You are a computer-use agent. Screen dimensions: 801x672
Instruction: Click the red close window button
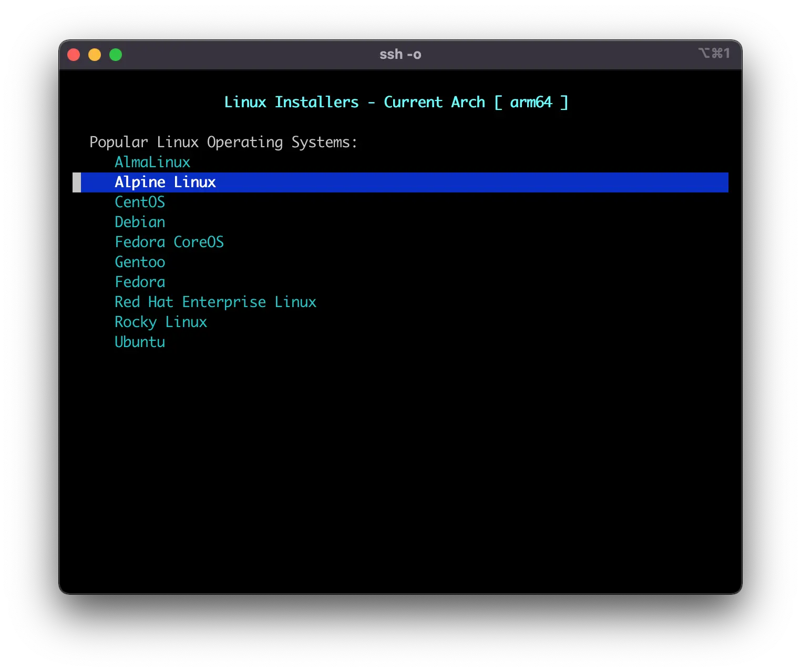tap(74, 55)
